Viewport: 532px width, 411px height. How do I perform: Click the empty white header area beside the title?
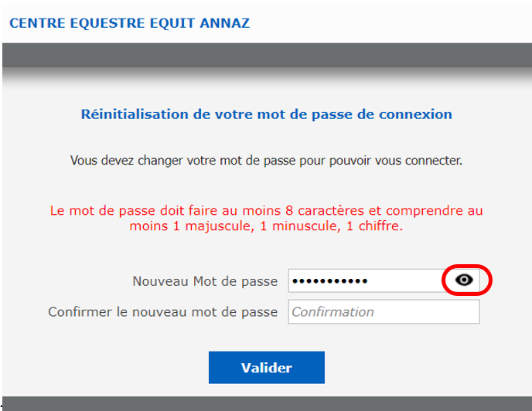390,22
